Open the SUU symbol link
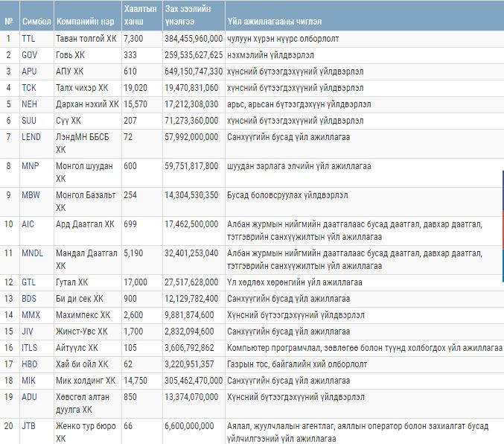 (29, 121)
